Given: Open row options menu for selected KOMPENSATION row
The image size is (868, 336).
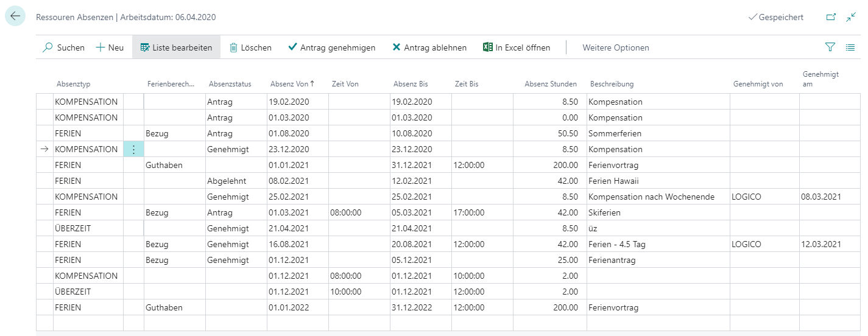Looking at the screenshot, I should pos(134,149).
